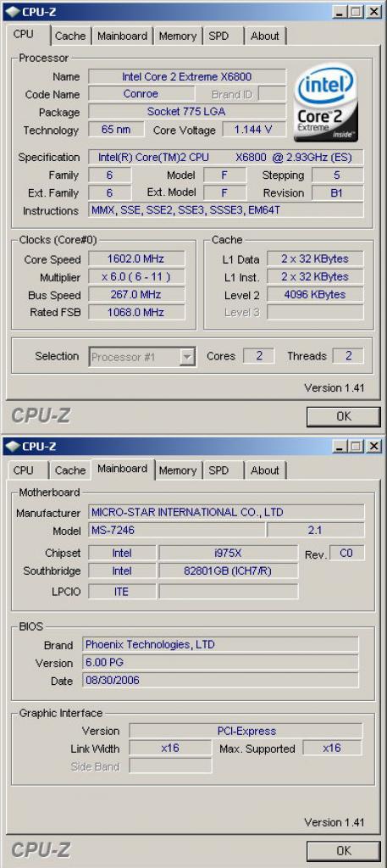387x868 pixels.
Task: Click the Core Speed value 1602.0 MHz
Action: click(x=136, y=259)
